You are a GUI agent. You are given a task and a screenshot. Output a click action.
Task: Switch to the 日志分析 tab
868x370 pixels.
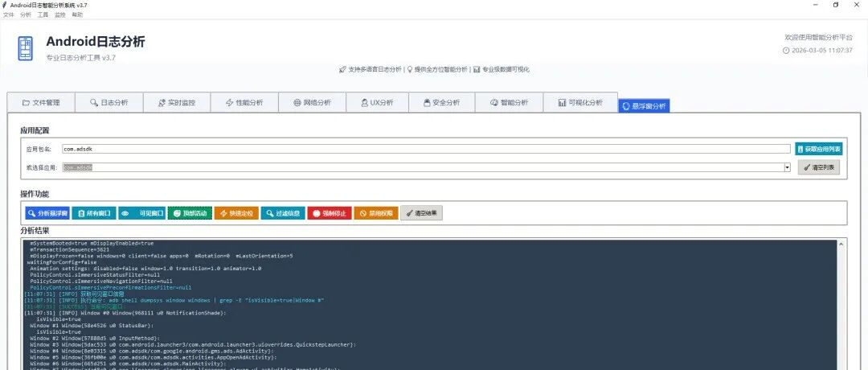coord(109,102)
